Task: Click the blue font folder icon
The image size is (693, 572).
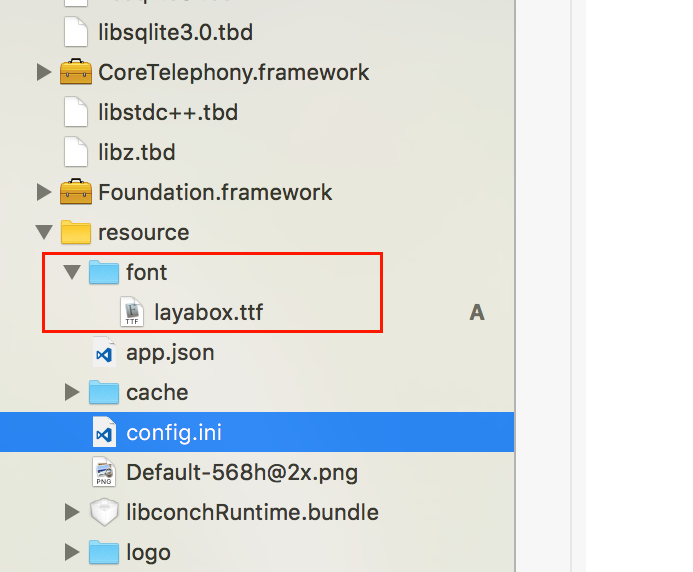Action: (x=104, y=272)
